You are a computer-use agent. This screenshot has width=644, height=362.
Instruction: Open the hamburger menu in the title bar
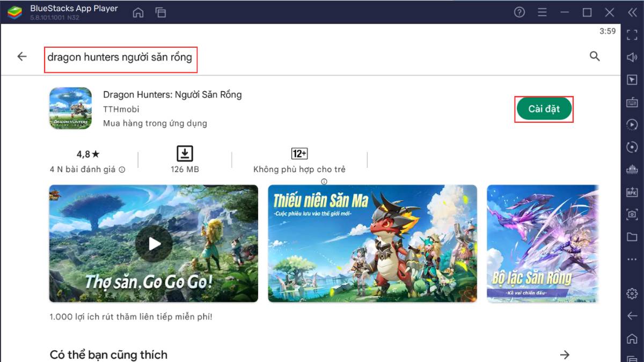pos(543,12)
